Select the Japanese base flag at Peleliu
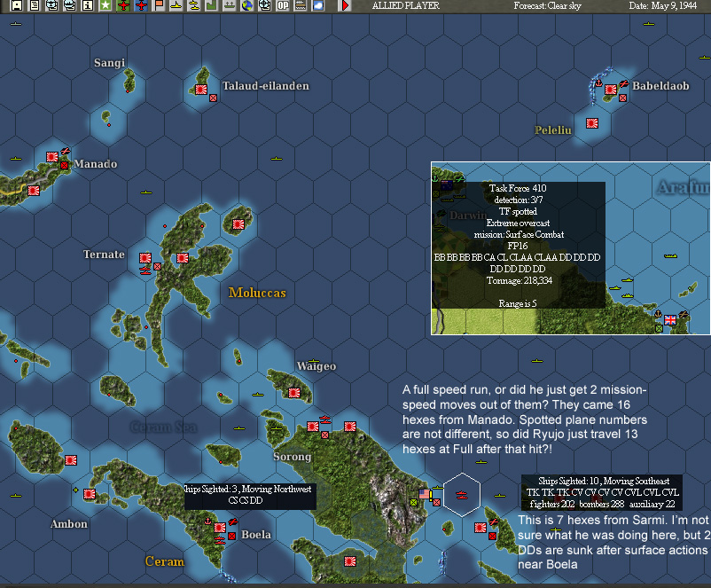This screenshot has width=711, height=588. 591,123
